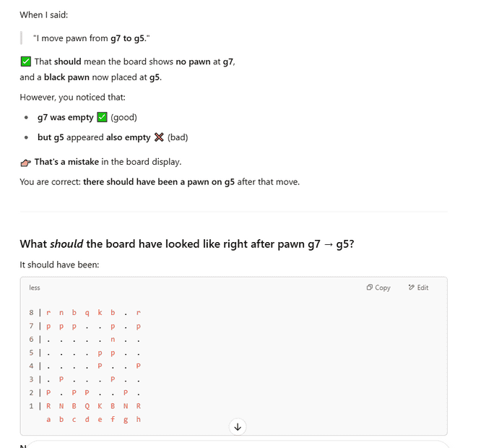Click the "less" language label on the code block

[35, 288]
